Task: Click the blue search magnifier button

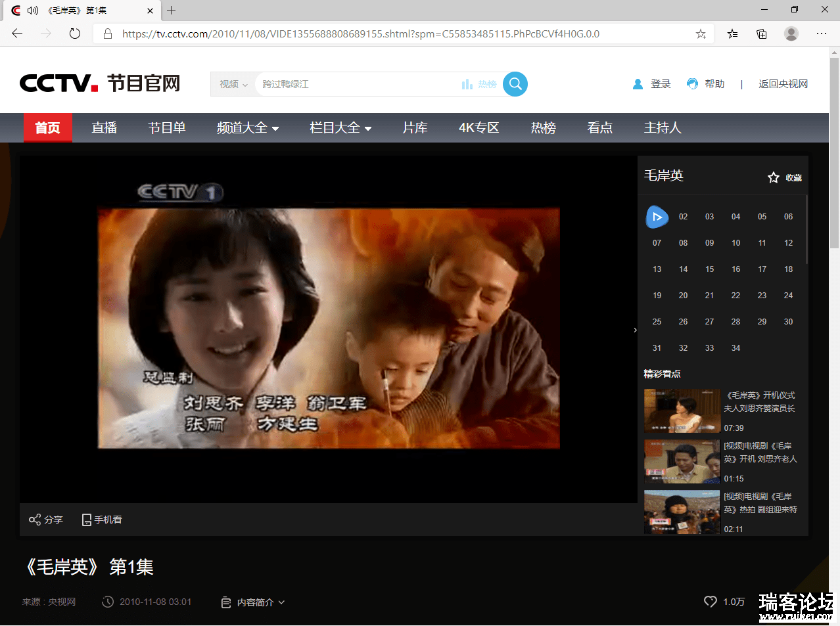Action: pos(515,84)
